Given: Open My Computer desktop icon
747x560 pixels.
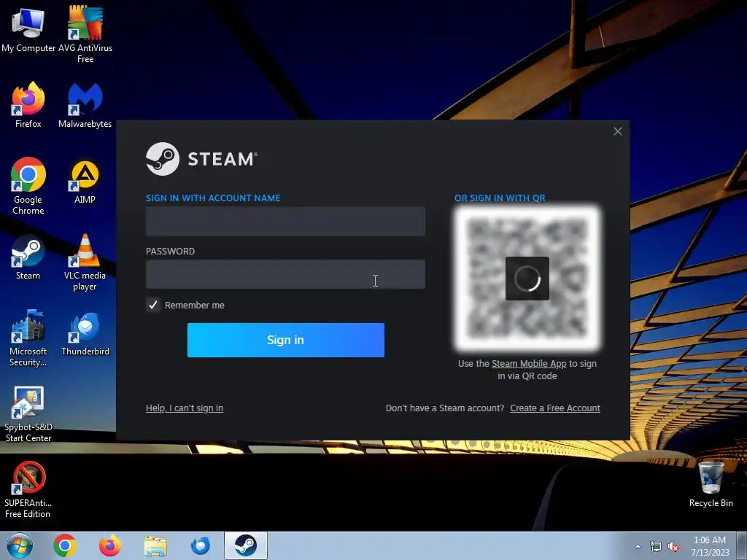Looking at the screenshot, I should [28, 29].
